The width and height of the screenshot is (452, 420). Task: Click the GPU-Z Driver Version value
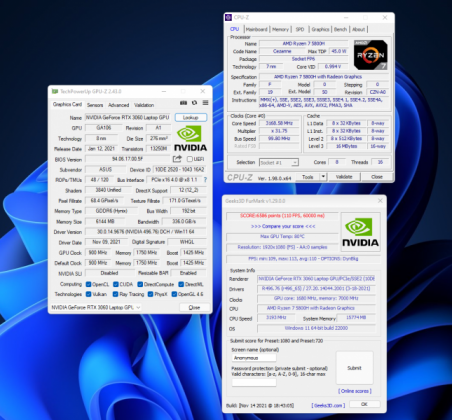point(146,232)
